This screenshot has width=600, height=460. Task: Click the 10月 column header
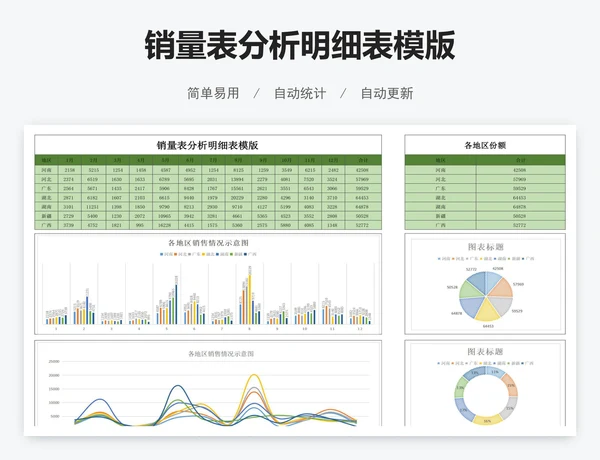pyautogui.click(x=286, y=160)
